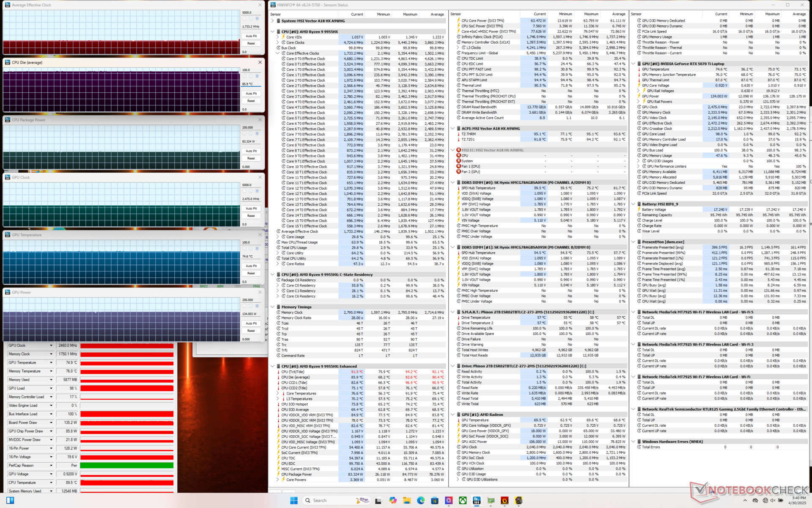Toggle blue filled box in CPU Die graph
The width and height of the screenshot is (812, 508).
[257, 76]
